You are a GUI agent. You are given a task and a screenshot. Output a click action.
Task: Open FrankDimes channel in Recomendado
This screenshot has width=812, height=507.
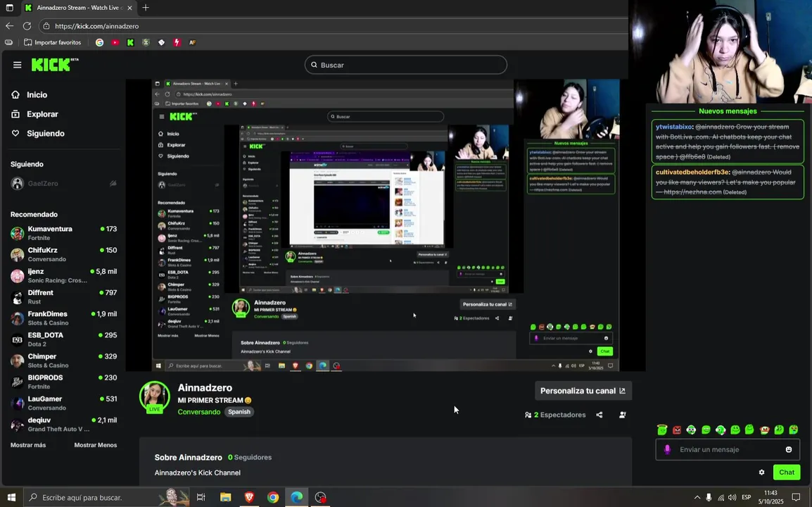[63, 318]
